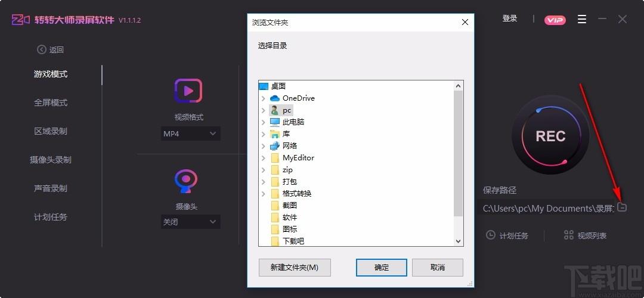Click the folder tree scrollbar down arrow
The height and width of the screenshot is (298, 644).
pyautogui.click(x=459, y=241)
